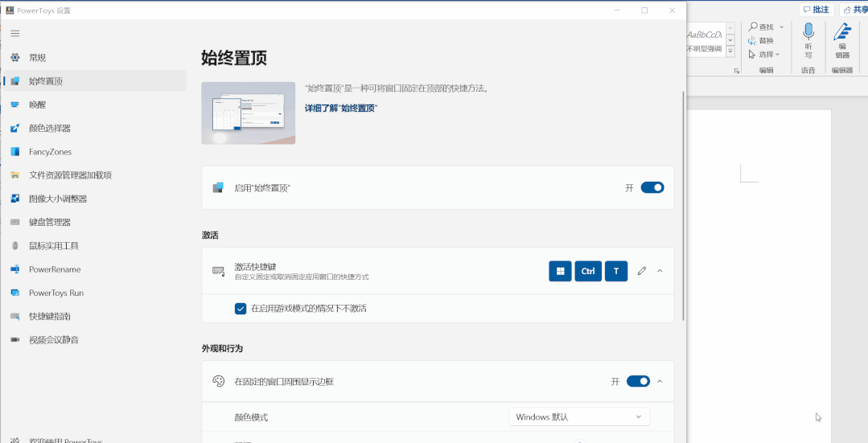Open 鼠标实用工具 mouse utilities page

point(95,245)
